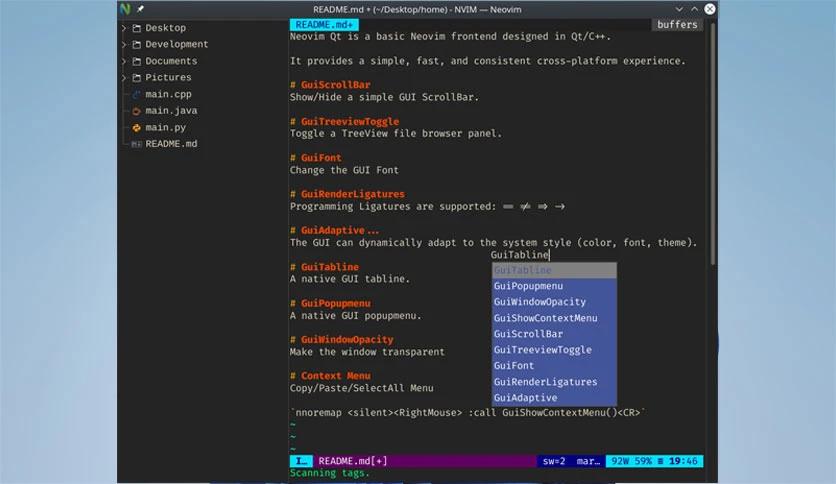The width and height of the screenshot is (836, 484).
Task: Click the title bar up chevron button
Action: tap(694, 9)
